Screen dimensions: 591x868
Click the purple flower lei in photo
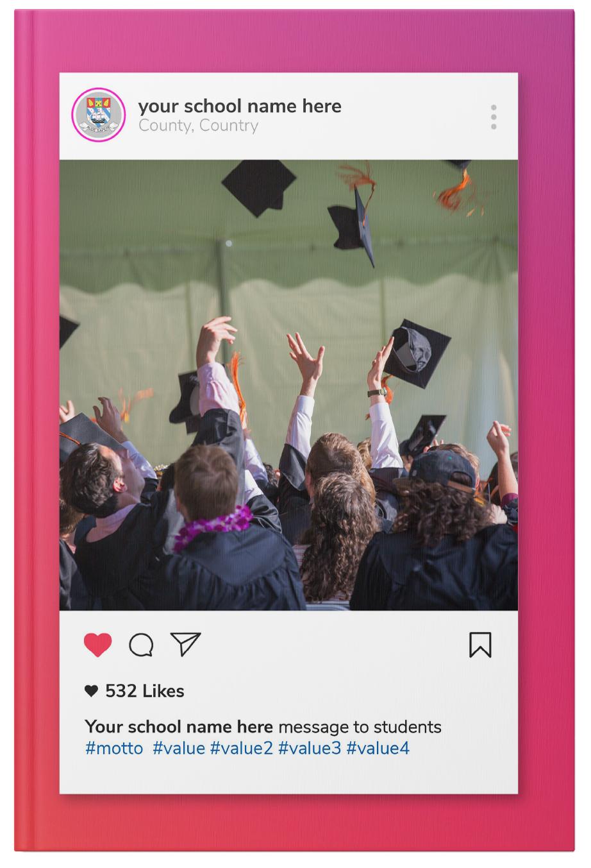click(213, 526)
